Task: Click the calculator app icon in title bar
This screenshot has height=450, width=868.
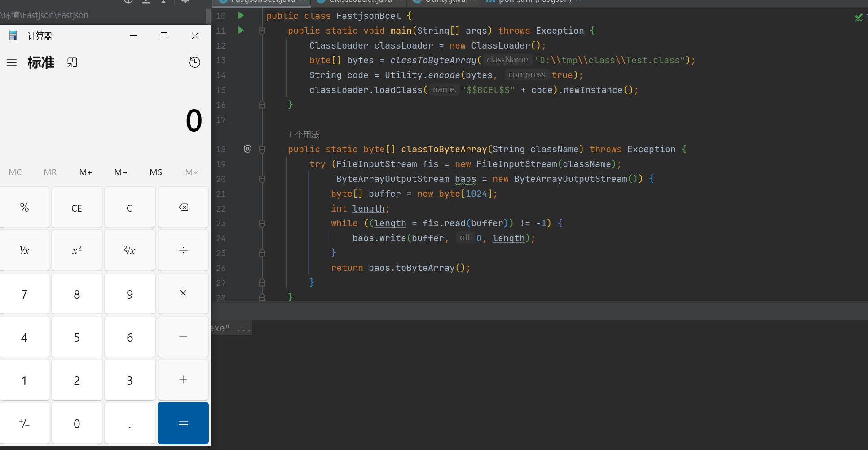Action: point(13,35)
